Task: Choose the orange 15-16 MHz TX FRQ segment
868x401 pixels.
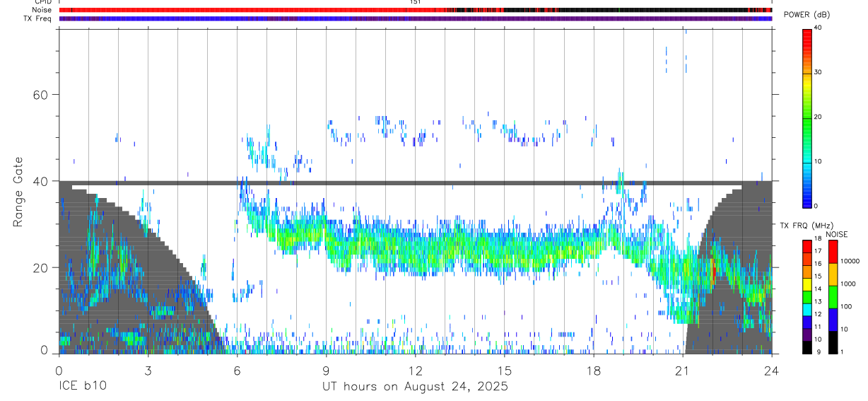Action: click(807, 272)
